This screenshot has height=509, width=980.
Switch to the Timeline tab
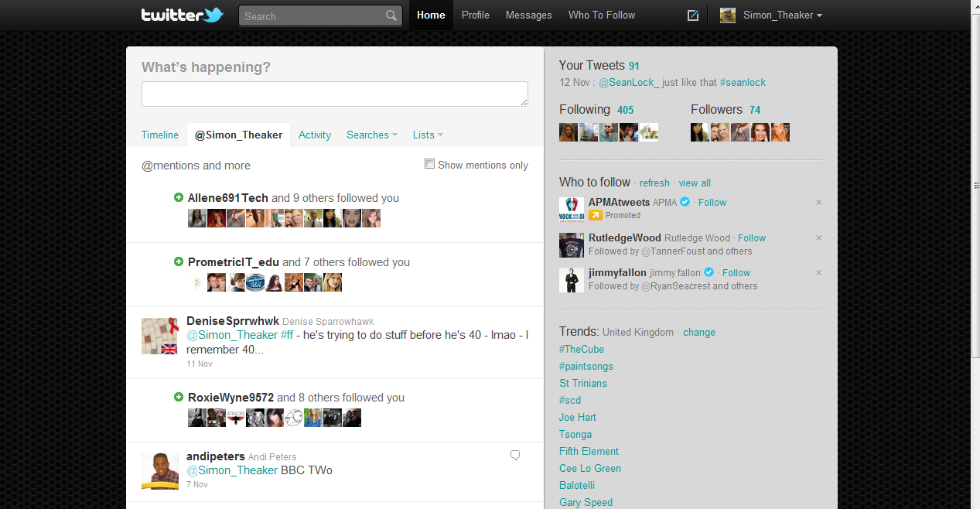(x=160, y=135)
